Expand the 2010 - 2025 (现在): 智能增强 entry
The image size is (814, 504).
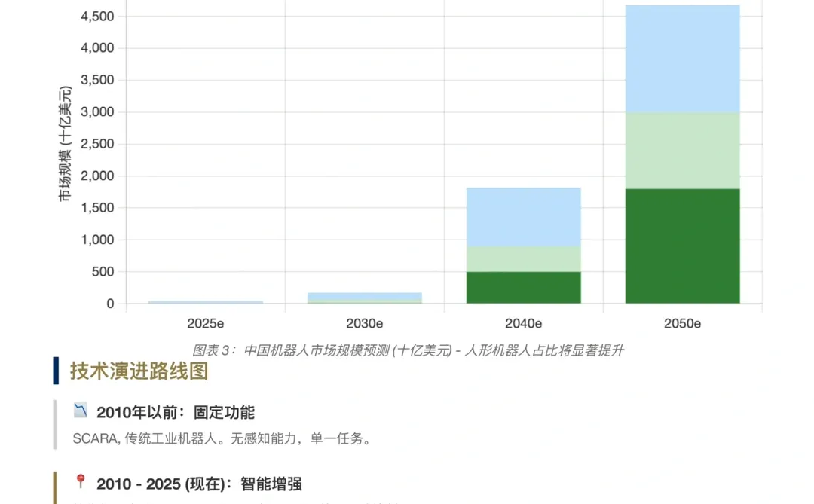200,485
